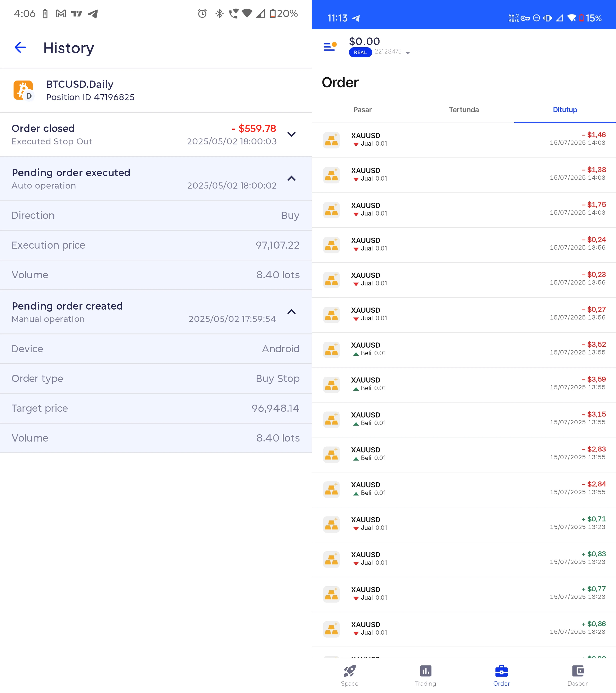This screenshot has width=616, height=693.
Task: Tap gold icon of the –$0,24 XAUUSD order
Action: [331, 245]
